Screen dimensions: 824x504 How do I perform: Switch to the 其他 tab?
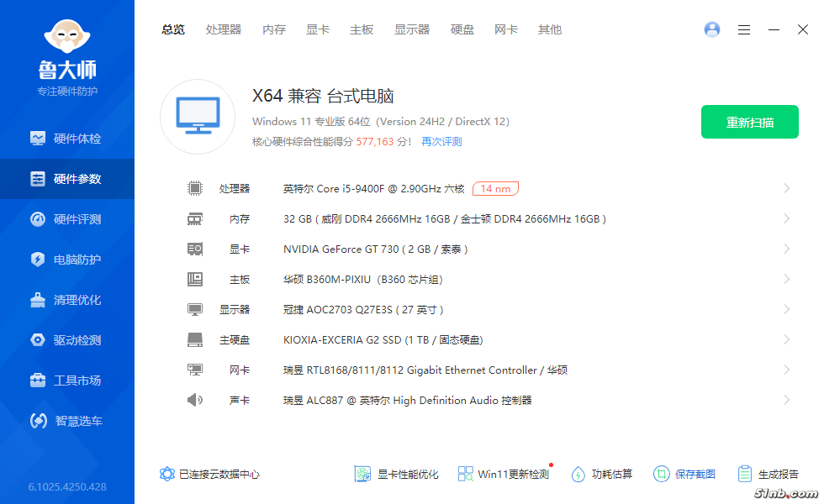pos(550,30)
